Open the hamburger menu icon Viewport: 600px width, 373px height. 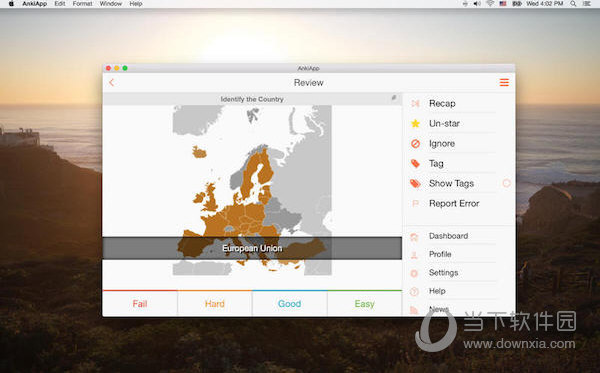[504, 82]
